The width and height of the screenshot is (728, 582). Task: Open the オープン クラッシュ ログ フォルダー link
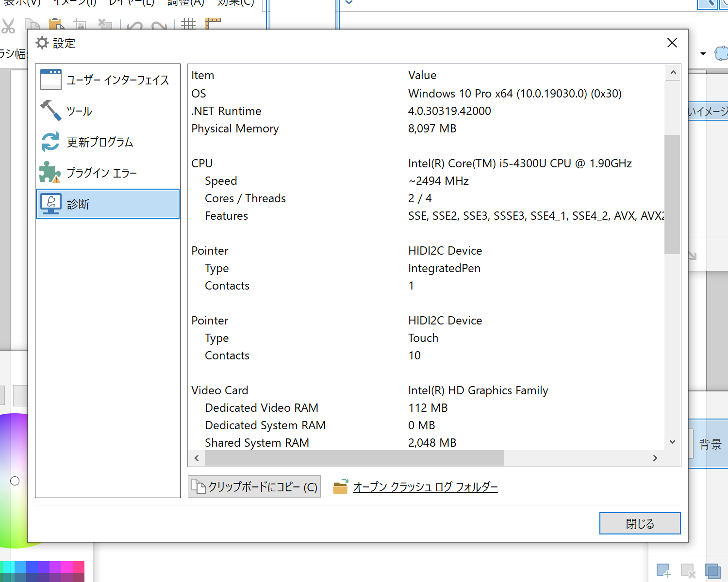[x=425, y=486]
